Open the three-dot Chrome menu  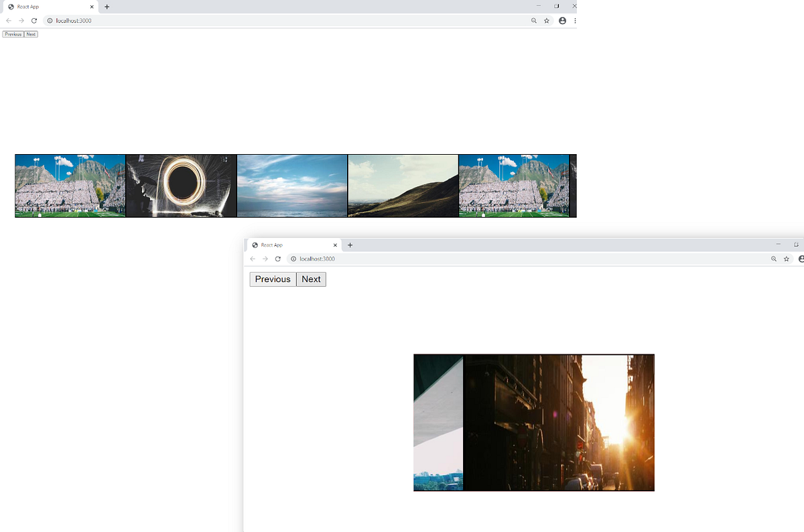[x=574, y=20]
